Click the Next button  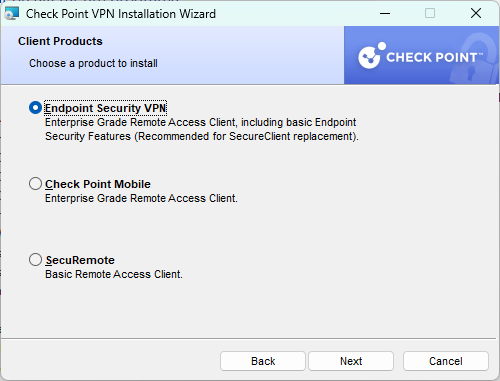click(x=351, y=361)
